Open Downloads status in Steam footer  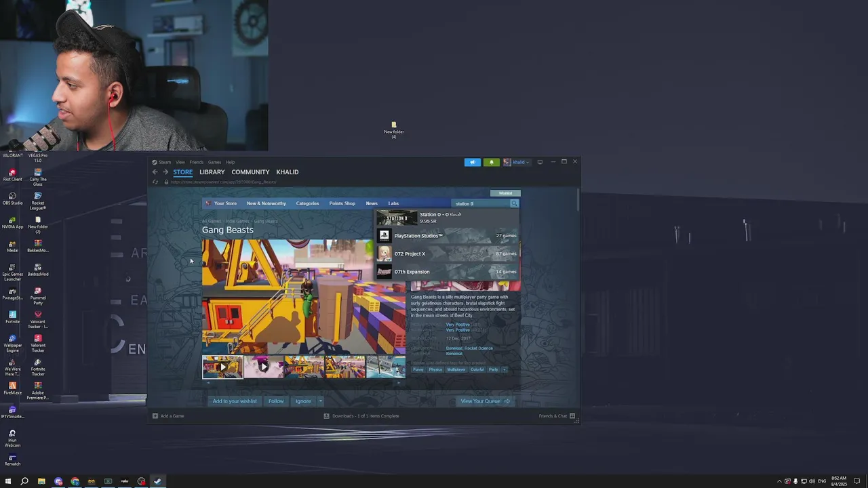click(x=361, y=416)
